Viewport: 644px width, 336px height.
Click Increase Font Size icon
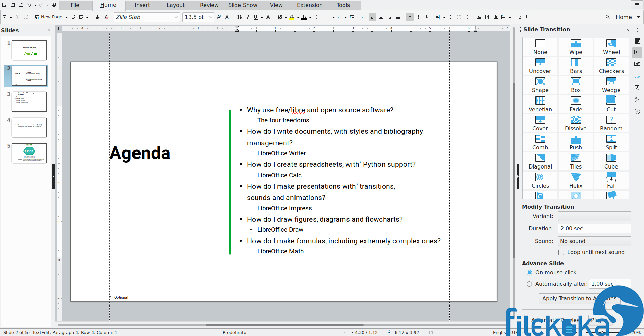pyautogui.click(x=219, y=17)
